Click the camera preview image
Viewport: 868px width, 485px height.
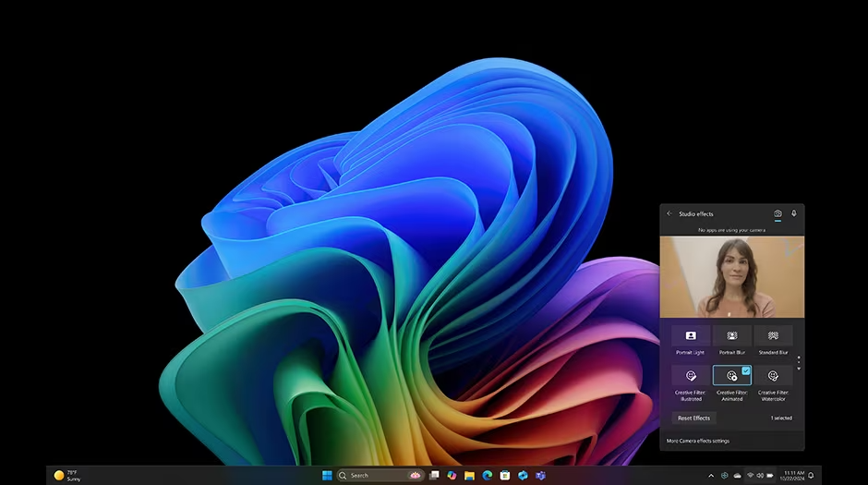tap(731, 277)
